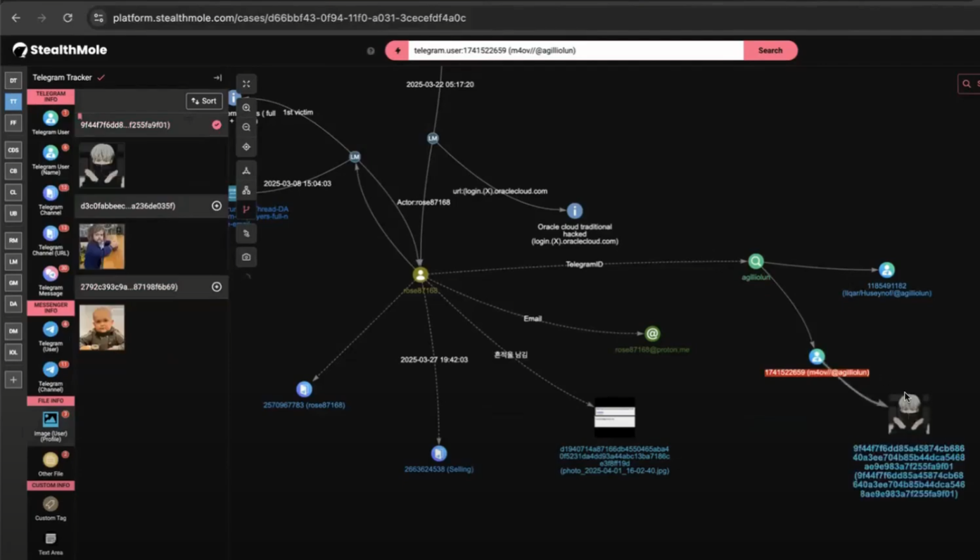The width and height of the screenshot is (980, 560).
Task: Open graph search at right edge
Action: [969, 84]
